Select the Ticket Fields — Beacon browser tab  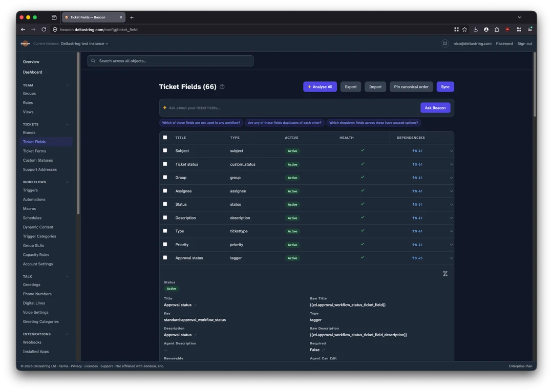[x=94, y=17]
